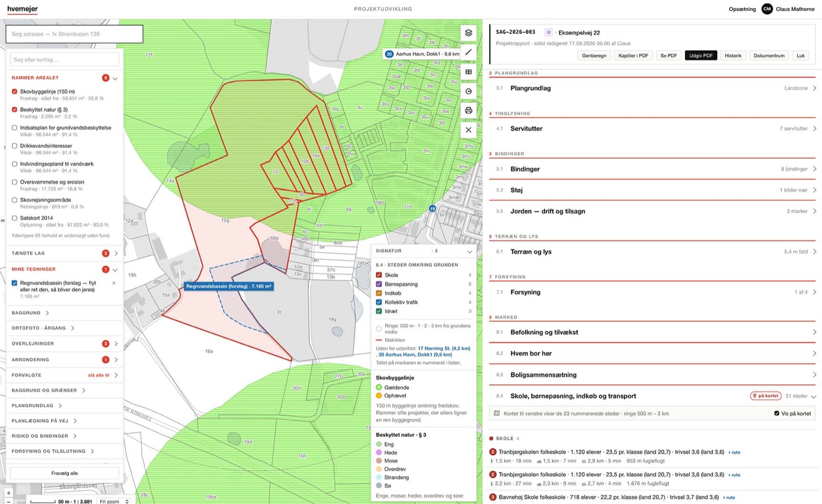Uncheck Skole in signatur legend
822x504 pixels.
[379, 275]
